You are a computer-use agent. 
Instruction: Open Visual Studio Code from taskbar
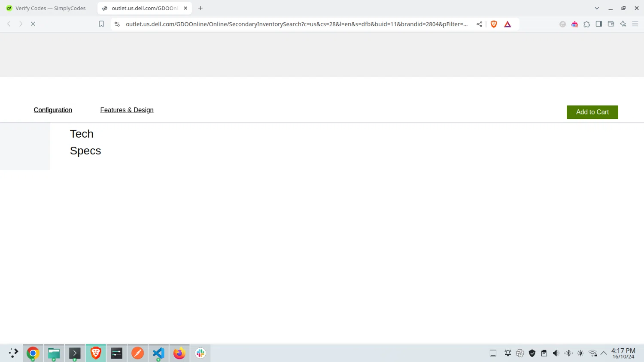(158, 353)
